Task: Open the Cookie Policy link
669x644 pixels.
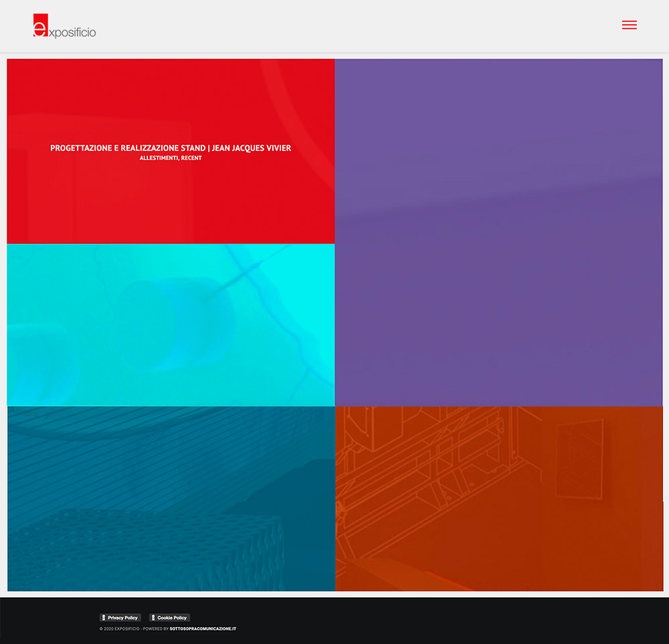Action: (x=169, y=617)
